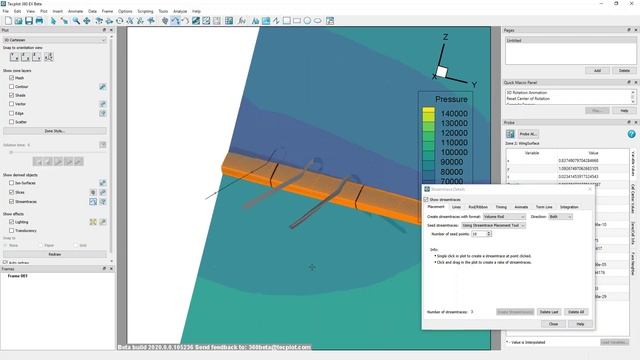The height and width of the screenshot is (360, 640).
Task: Click the Zone Style button
Action: pyautogui.click(x=55, y=131)
